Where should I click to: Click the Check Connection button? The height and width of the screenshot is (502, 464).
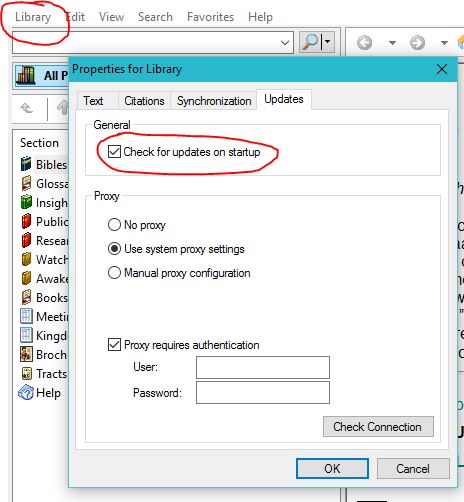[x=378, y=426]
